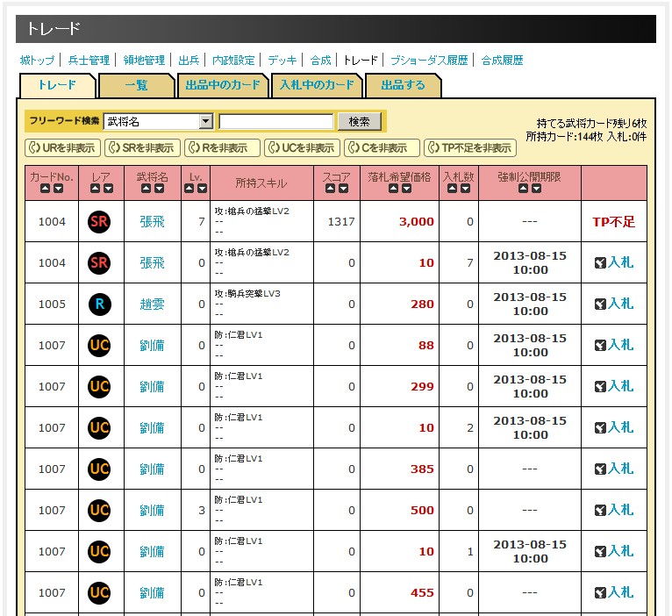The height and width of the screenshot is (616, 672).
Task: Sort スコア column ascending arrow
Action: [330, 189]
